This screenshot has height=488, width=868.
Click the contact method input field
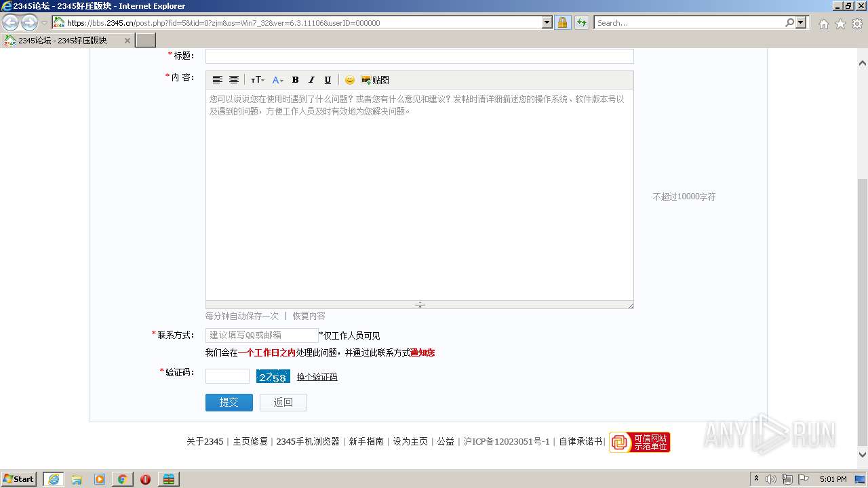coord(262,335)
